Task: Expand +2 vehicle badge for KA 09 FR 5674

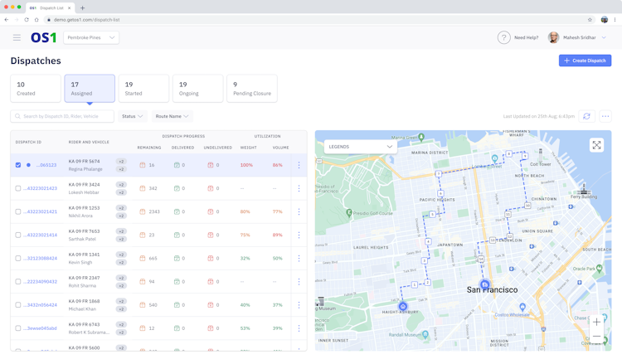Action: 121,162
